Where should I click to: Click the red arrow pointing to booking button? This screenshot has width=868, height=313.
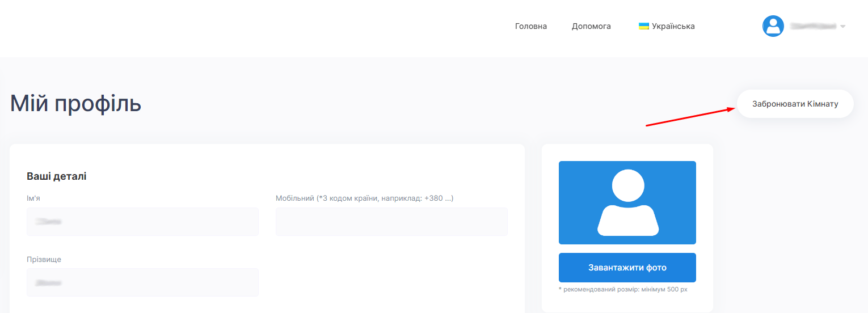[690, 117]
